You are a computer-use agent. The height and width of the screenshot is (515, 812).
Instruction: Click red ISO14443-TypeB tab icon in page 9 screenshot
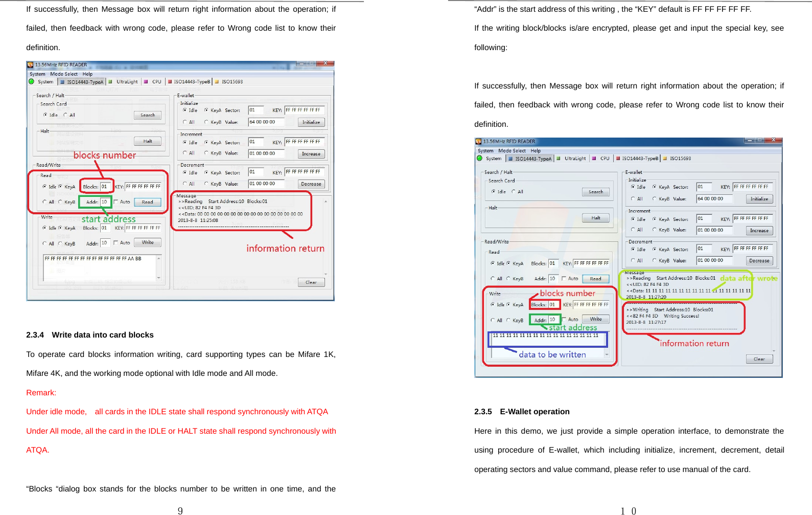click(170, 81)
